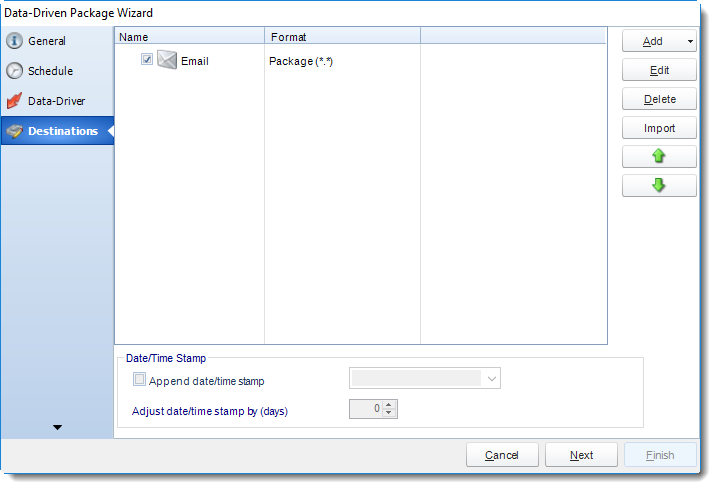Enable Append date/time stamp checkbox

(139, 379)
